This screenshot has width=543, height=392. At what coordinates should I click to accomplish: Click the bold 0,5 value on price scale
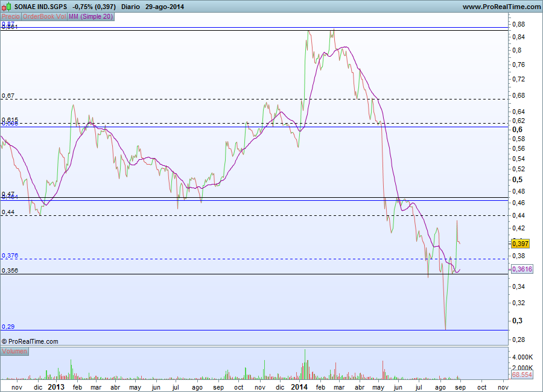(x=518, y=180)
